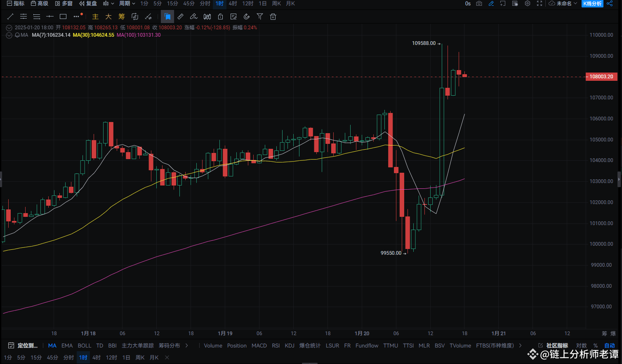Click the 筹 chip distribution icon

point(122,16)
